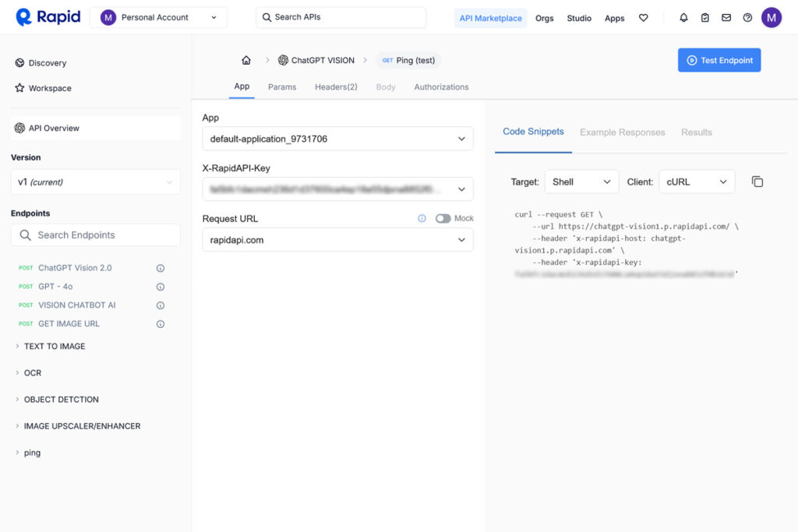Select the ChatGPT Vision 2.0 endpoint
The width and height of the screenshot is (798, 532).
[x=75, y=268]
